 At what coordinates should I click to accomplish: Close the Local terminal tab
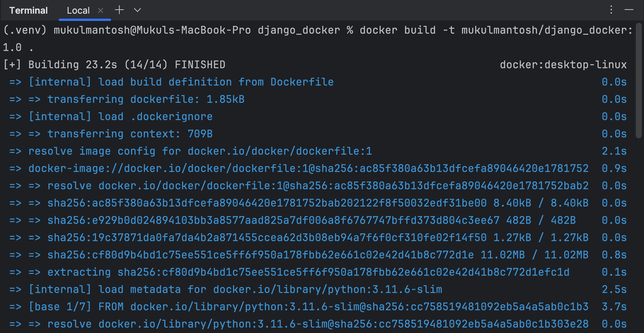101,10
